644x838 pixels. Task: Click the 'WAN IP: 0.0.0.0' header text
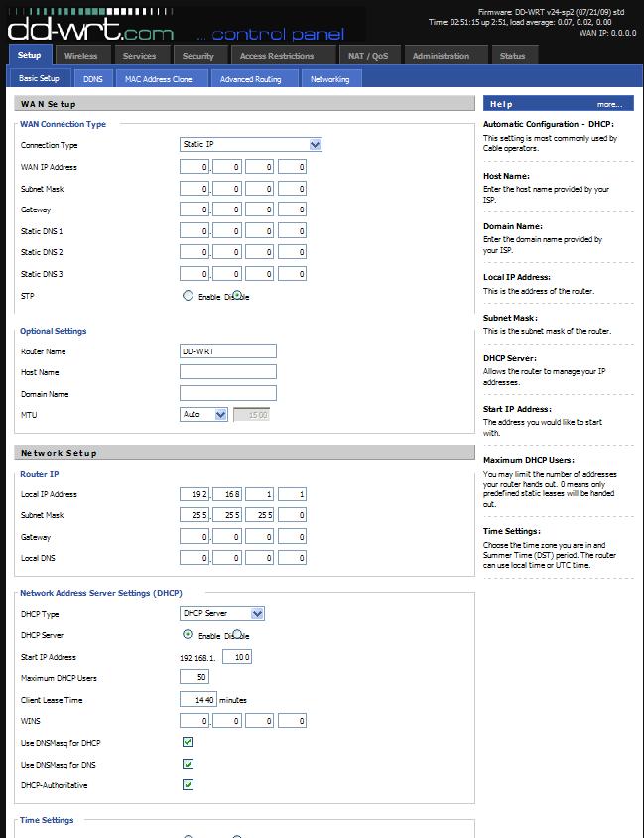coord(607,33)
